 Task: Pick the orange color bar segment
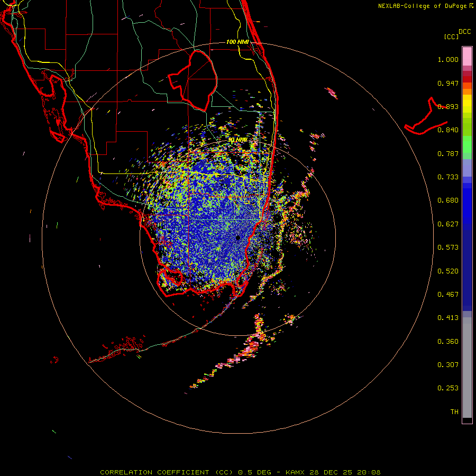[x=467, y=91]
